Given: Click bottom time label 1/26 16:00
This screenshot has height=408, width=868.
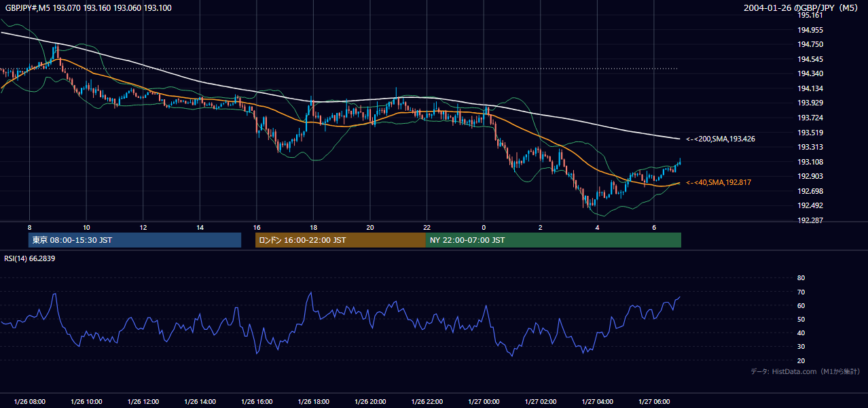Looking at the screenshot, I should (x=256, y=401).
